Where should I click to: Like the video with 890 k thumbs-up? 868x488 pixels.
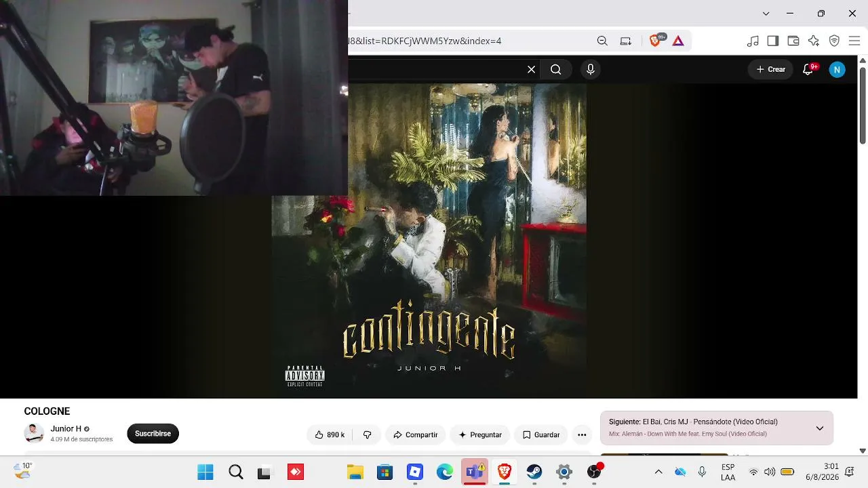point(330,434)
